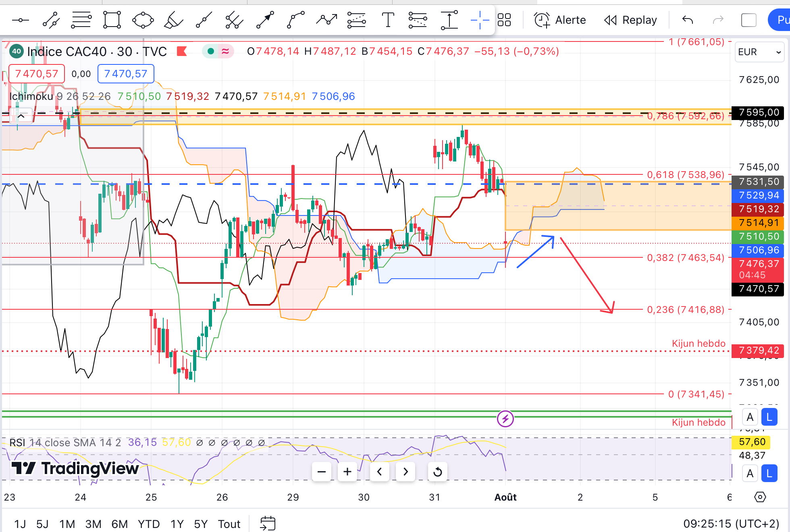The width and height of the screenshot is (790, 532).
Task: Select the arrow drawing tool
Action: click(x=265, y=20)
